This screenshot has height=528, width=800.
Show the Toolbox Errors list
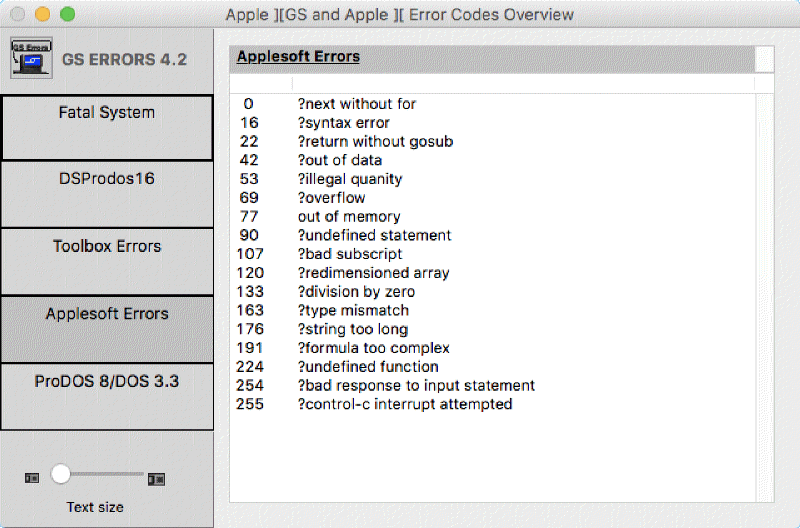click(107, 262)
